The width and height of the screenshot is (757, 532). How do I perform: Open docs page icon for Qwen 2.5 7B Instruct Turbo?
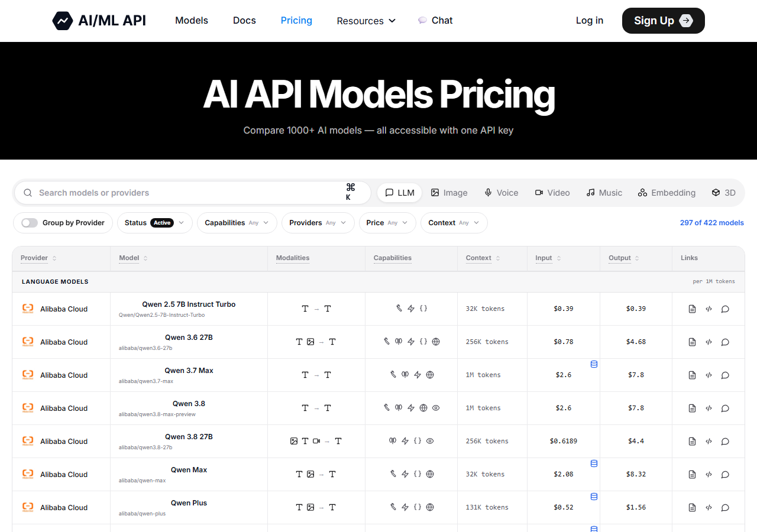pyautogui.click(x=692, y=309)
